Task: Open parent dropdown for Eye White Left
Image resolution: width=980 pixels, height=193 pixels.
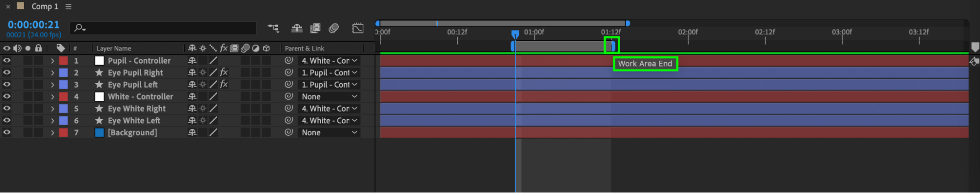Action: tap(329, 121)
